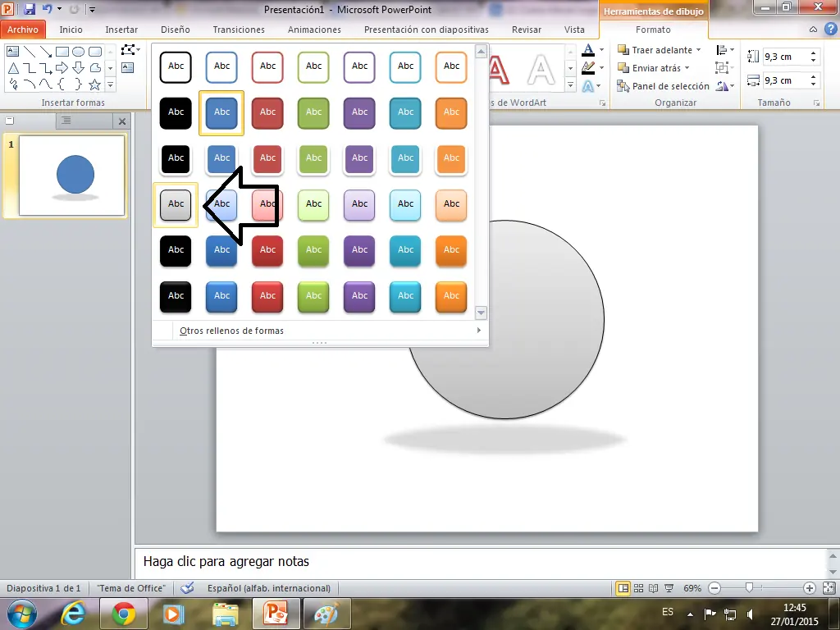Minimize the ribbon with the caret button
Screen dimensions: 840x630
pos(813,30)
